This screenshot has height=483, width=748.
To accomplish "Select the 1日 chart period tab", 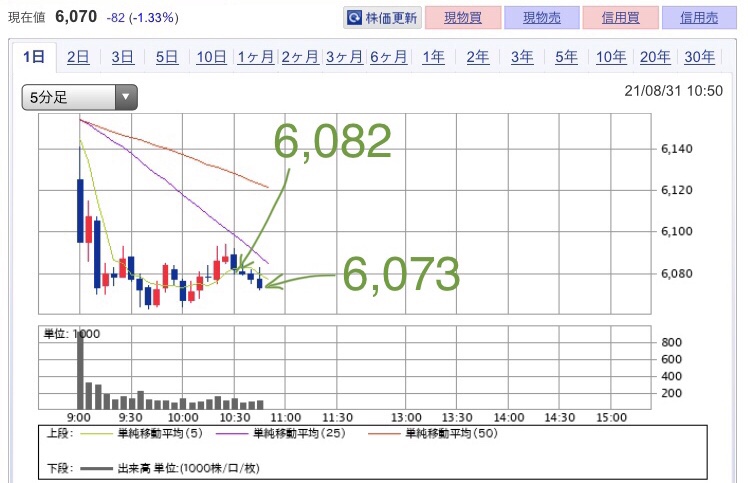I will pyautogui.click(x=34, y=57).
